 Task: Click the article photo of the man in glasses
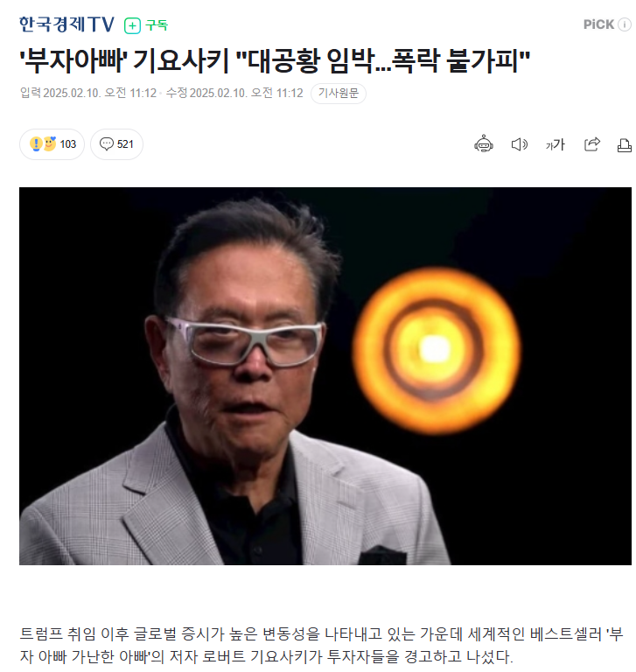pos(325,376)
